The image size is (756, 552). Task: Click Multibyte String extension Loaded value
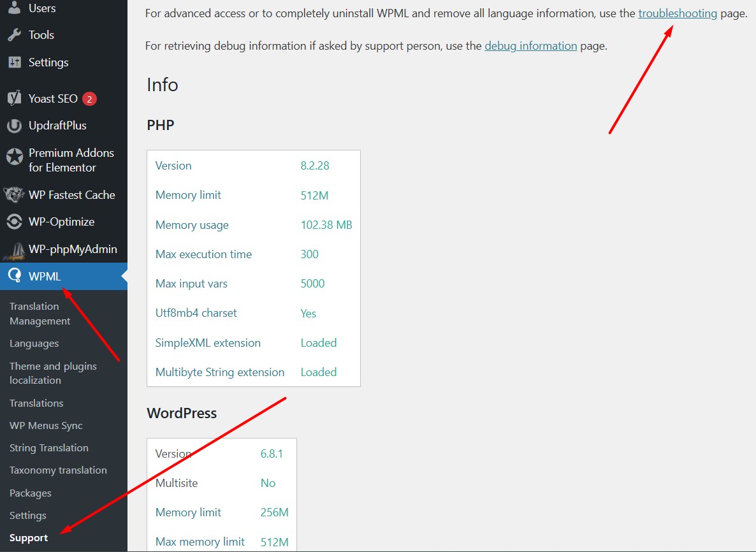click(319, 372)
